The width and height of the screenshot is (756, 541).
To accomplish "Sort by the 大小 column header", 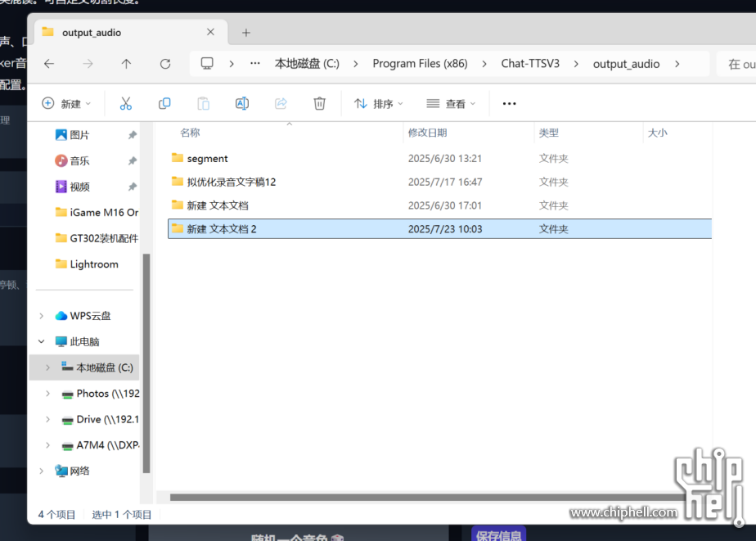I will 657,133.
